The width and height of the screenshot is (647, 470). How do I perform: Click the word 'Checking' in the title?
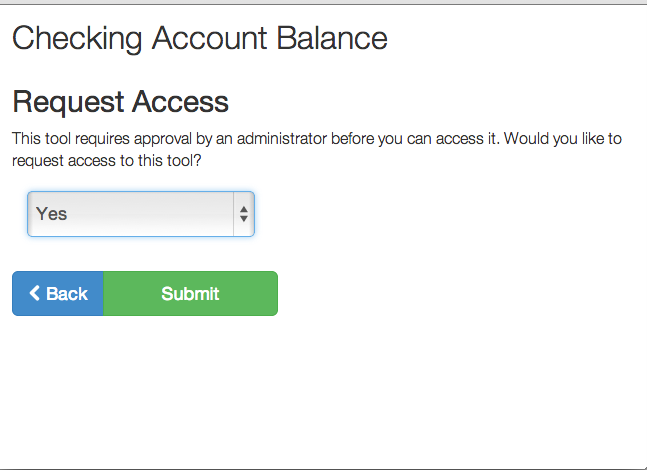77,39
